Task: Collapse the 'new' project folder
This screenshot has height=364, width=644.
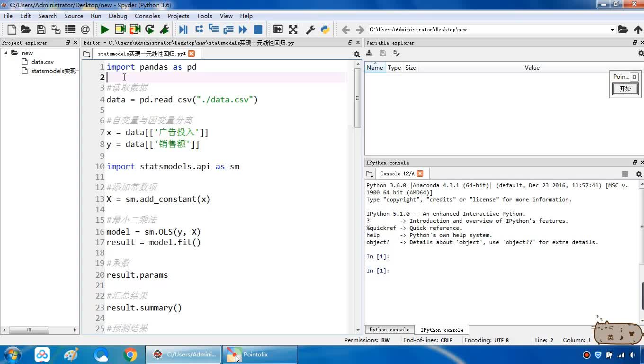Action: (x=6, y=53)
